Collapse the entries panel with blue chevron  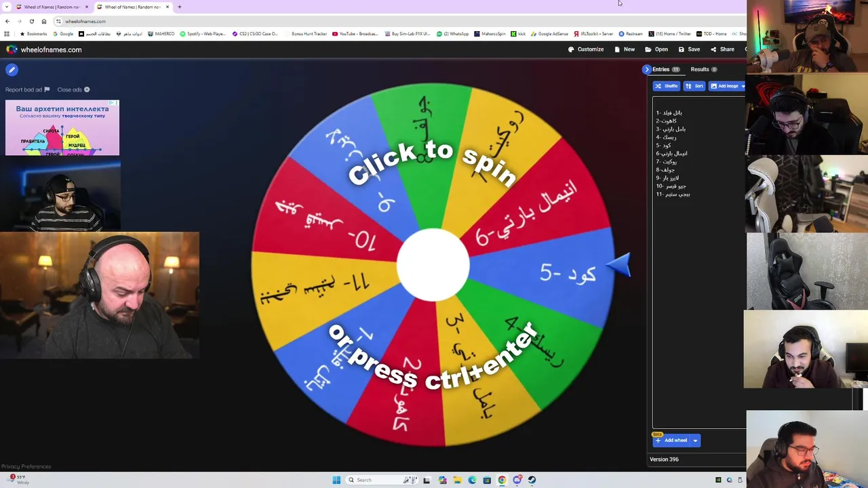point(647,69)
